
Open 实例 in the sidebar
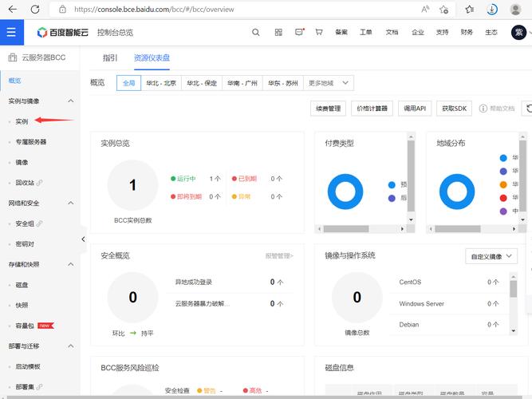click(22, 121)
